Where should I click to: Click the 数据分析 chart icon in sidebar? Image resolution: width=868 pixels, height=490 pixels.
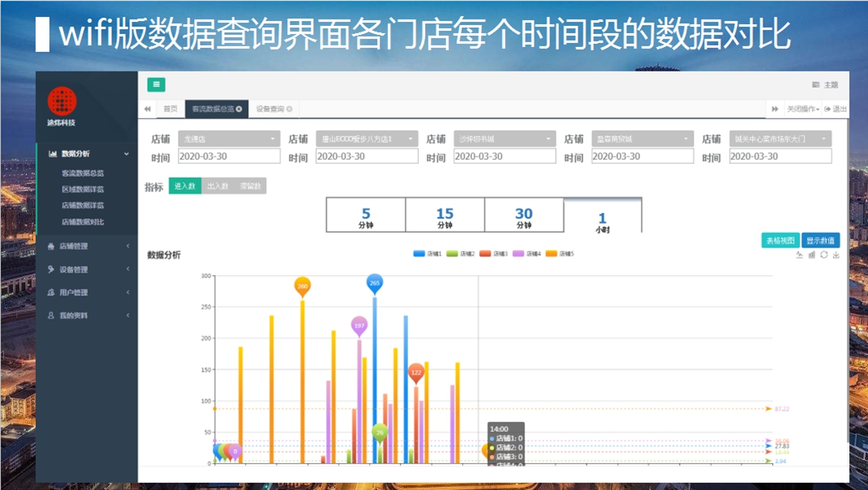point(53,154)
